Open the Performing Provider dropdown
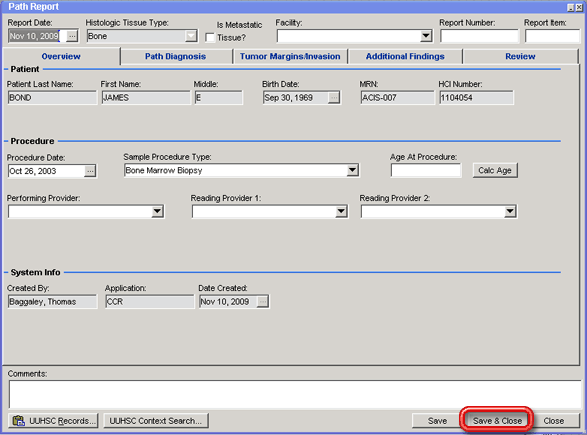 [x=157, y=212]
